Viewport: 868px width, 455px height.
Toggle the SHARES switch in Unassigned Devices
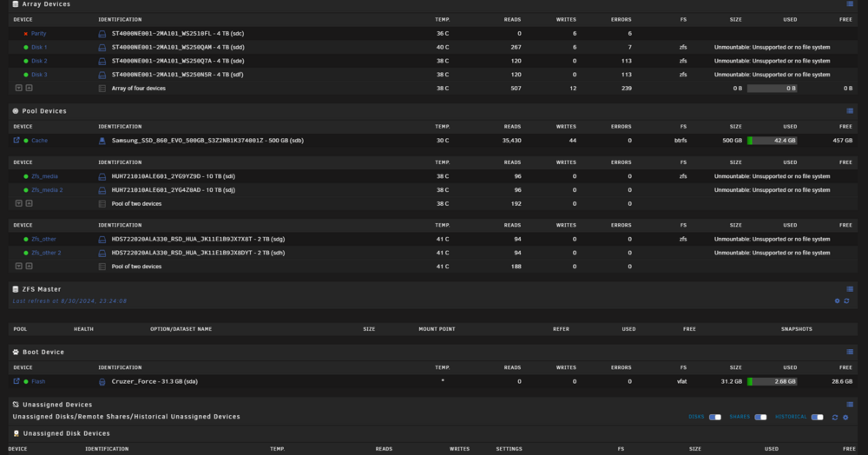[760, 417]
